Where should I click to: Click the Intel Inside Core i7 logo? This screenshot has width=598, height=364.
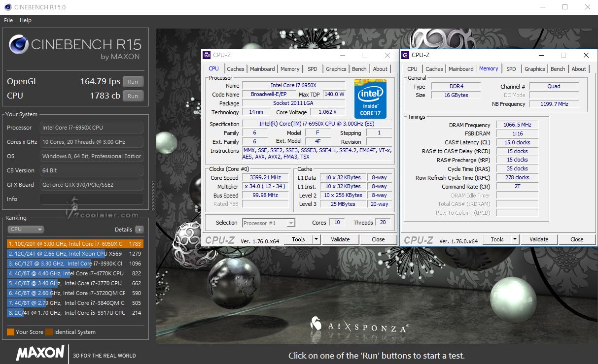(370, 99)
